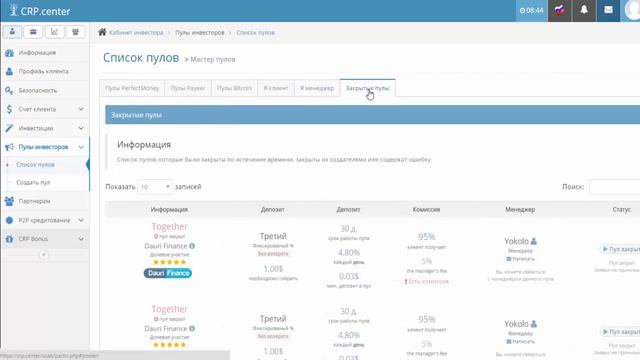Sort by Информация column header
The height and width of the screenshot is (360, 640).
169,209
